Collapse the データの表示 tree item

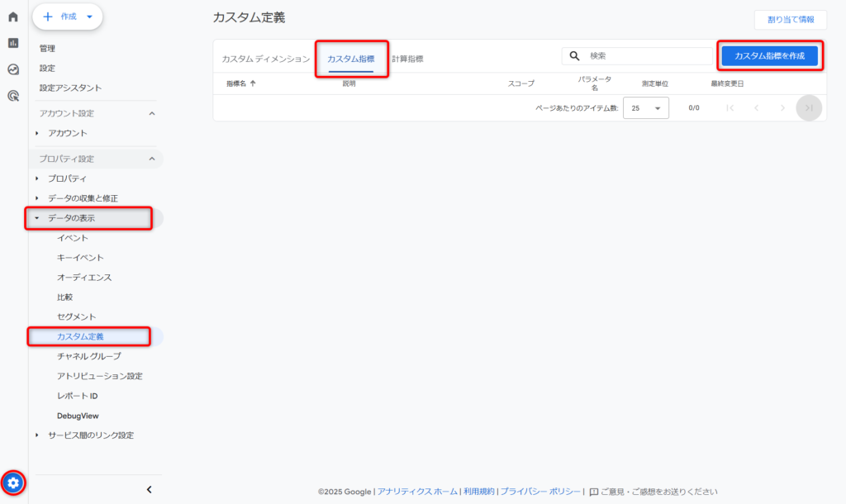[x=37, y=218]
